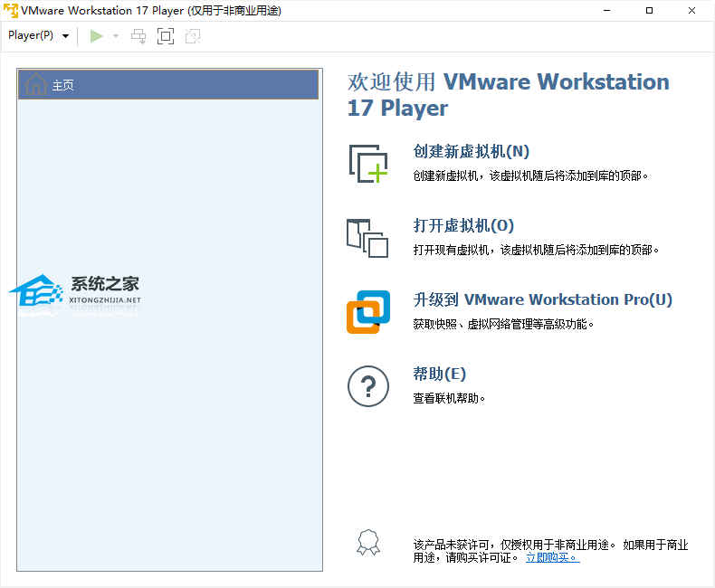
Task: Select the 主页 home item in library
Action: pyautogui.click(x=168, y=84)
